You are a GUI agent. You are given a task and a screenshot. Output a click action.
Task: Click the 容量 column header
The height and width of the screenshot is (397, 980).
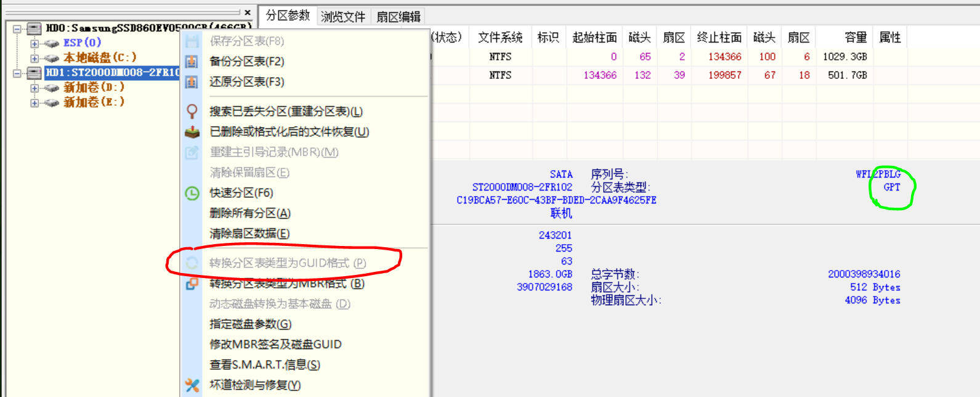point(855,38)
